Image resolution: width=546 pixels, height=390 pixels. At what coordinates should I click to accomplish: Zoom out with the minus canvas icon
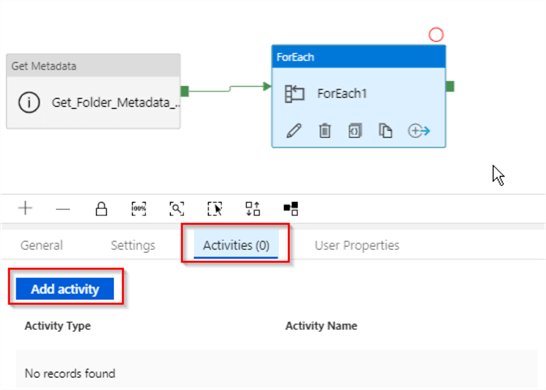click(63, 209)
